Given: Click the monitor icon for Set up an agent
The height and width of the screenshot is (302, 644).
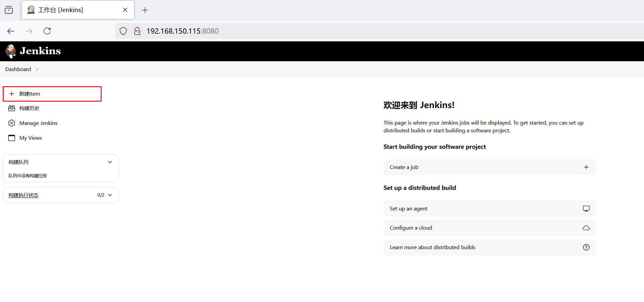Looking at the screenshot, I should click(586, 208).
